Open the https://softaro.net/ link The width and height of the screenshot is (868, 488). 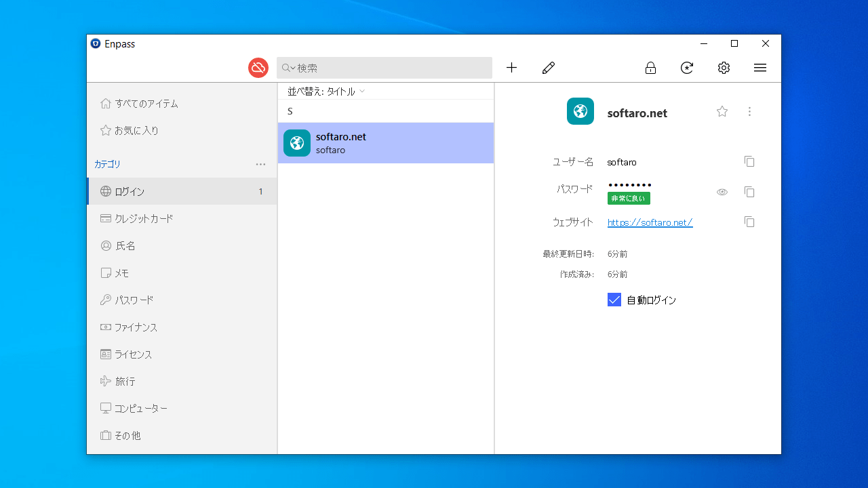[x=650, y=222]
